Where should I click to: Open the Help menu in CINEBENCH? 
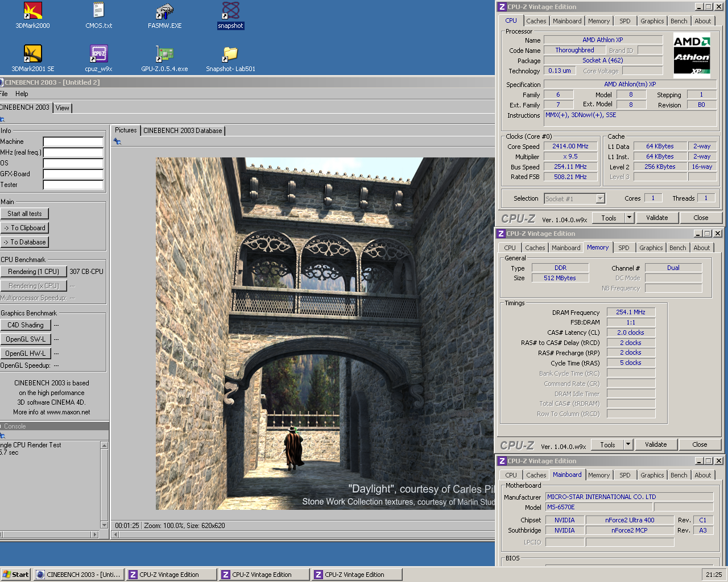[22, 94]
